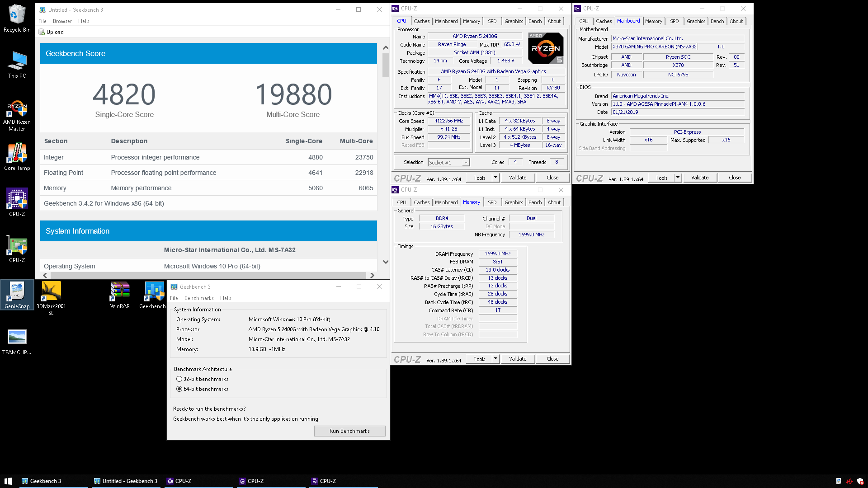Open Help menu in Geekbench results window
The image size is (868, 488).
(x=84, y=21)
